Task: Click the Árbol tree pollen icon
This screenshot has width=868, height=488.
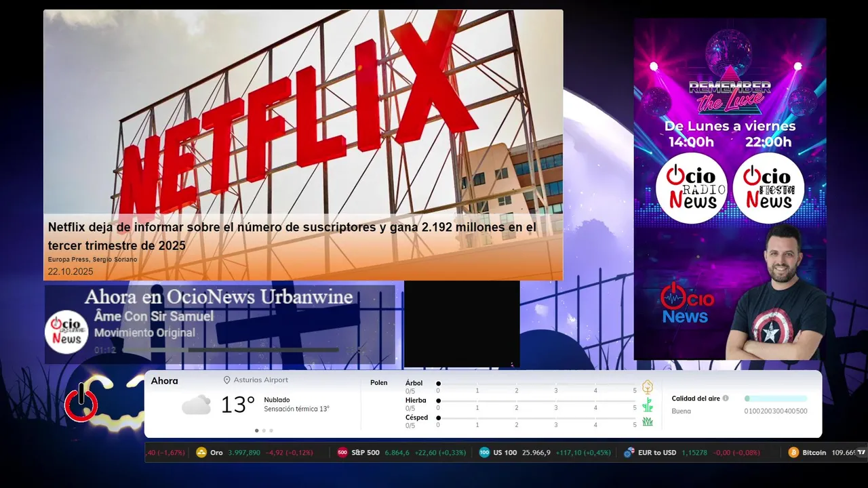Action: pos(648,387)
